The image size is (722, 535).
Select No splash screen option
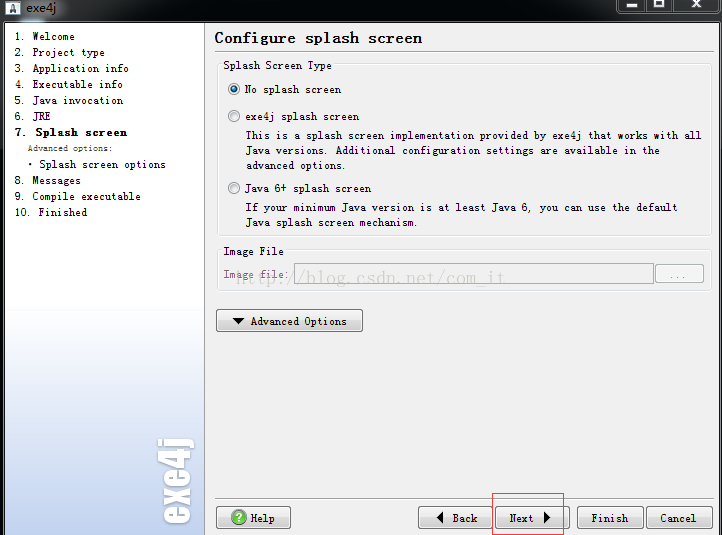pyautogui.click(x=235, y=89)
